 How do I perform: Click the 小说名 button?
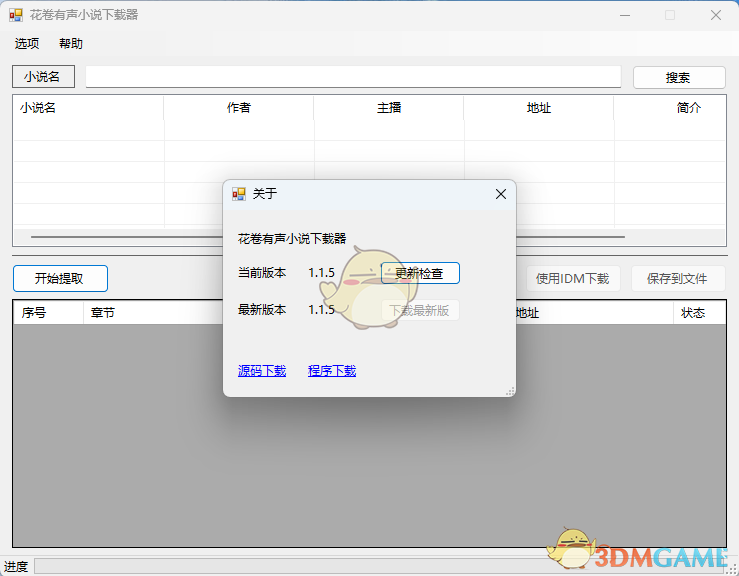point(43,77)
